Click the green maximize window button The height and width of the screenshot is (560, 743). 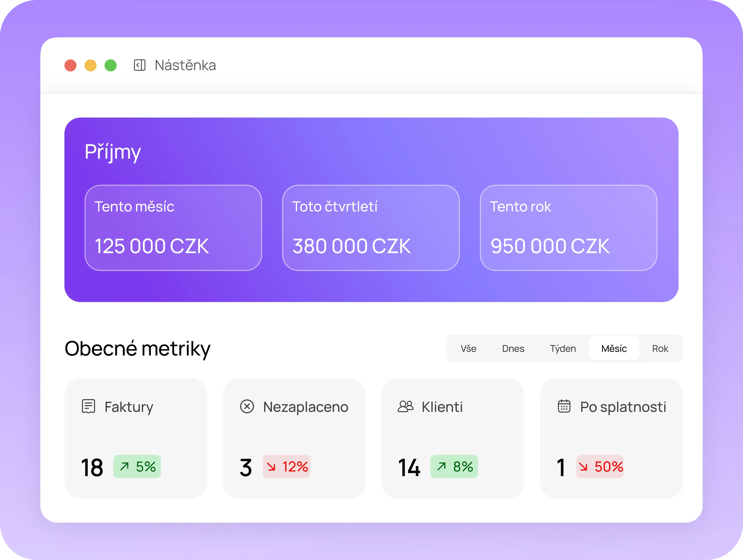[111, 66]
